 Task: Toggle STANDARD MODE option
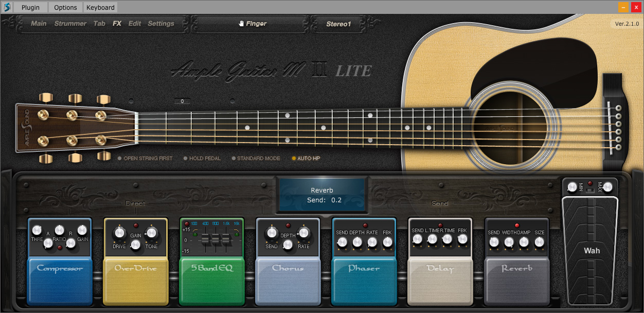click(x=256, y=159)
